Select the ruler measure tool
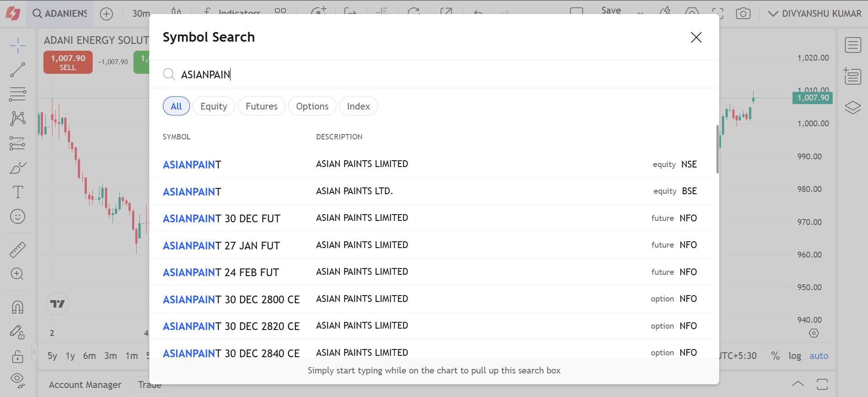Viewport: 868px width, 397px height. point(18,249)
